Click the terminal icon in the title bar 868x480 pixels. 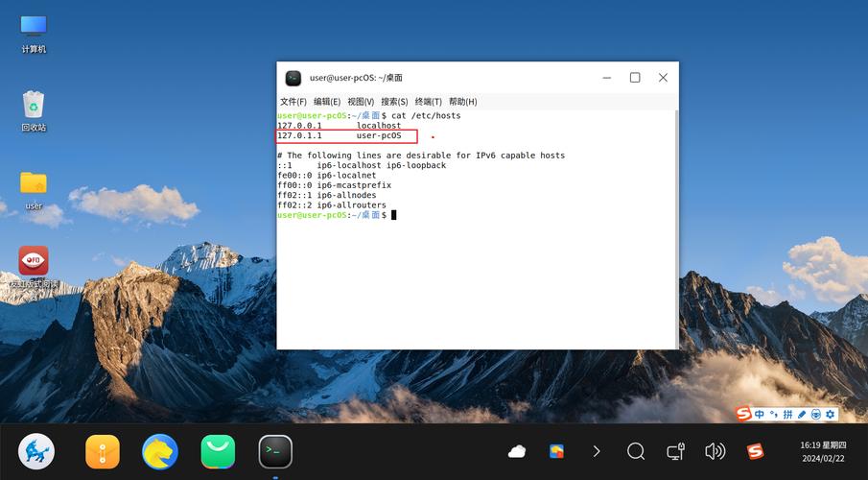293,78
